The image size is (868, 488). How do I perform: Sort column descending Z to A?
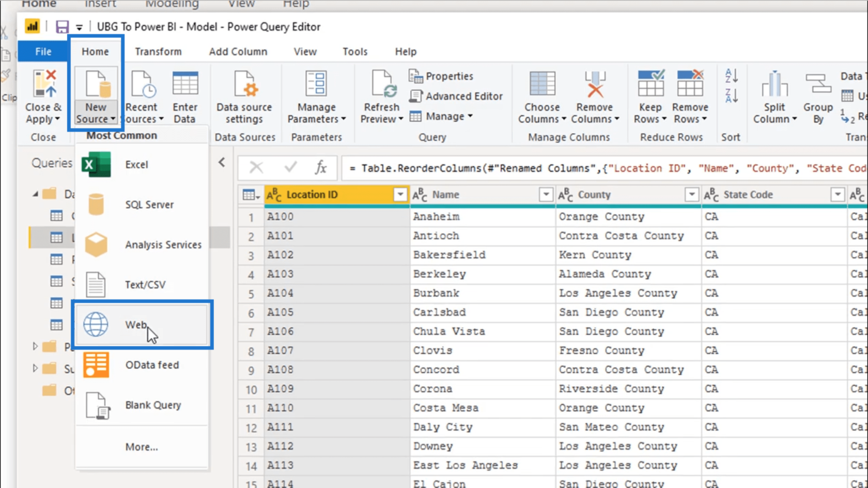coord(731,96)
